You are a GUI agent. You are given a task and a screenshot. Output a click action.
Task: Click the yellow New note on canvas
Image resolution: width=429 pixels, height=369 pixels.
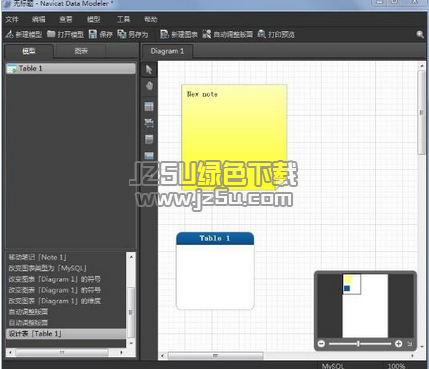click(x=234, y=137)
